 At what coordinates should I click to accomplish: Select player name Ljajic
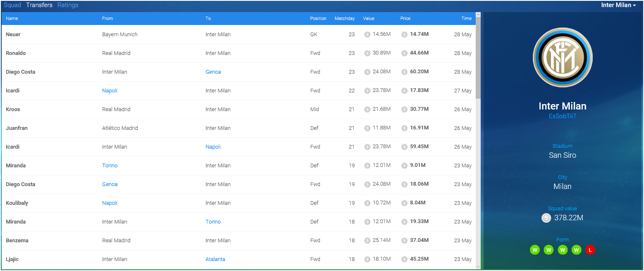point(12,259)
